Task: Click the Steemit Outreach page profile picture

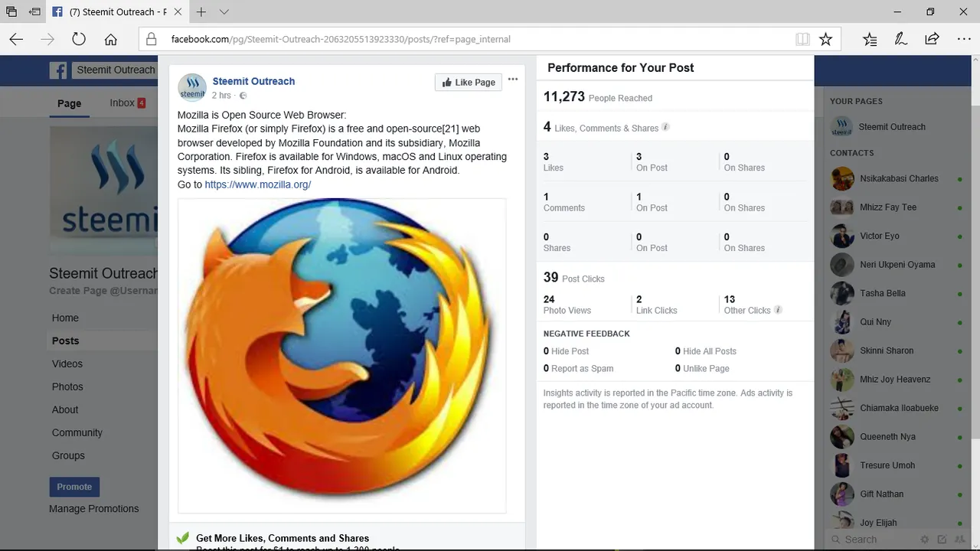Action: [103, 190]
